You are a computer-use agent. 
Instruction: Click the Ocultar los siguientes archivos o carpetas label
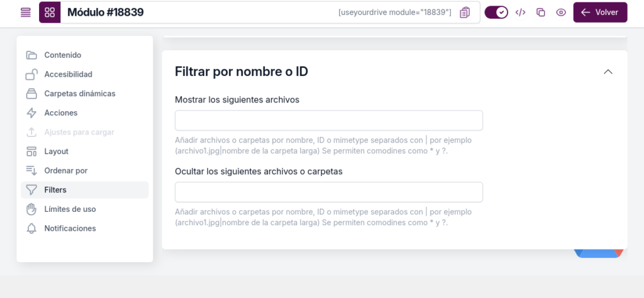click(258, 172)
